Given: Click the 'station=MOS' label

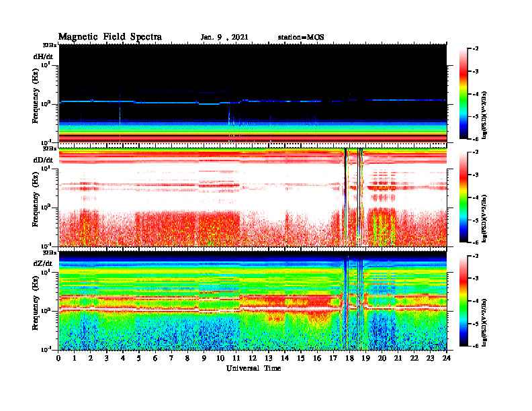Looking at the screenshot, I should tap(301, 38).
